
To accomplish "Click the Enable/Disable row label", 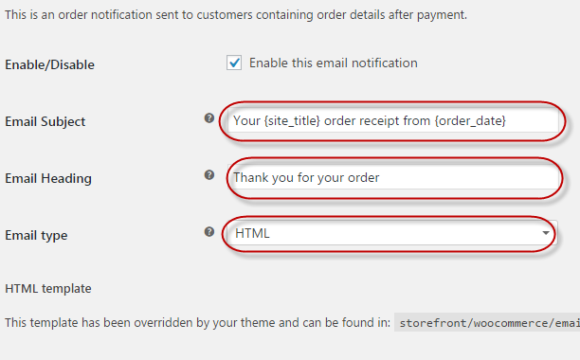I will tap(50, 65).
